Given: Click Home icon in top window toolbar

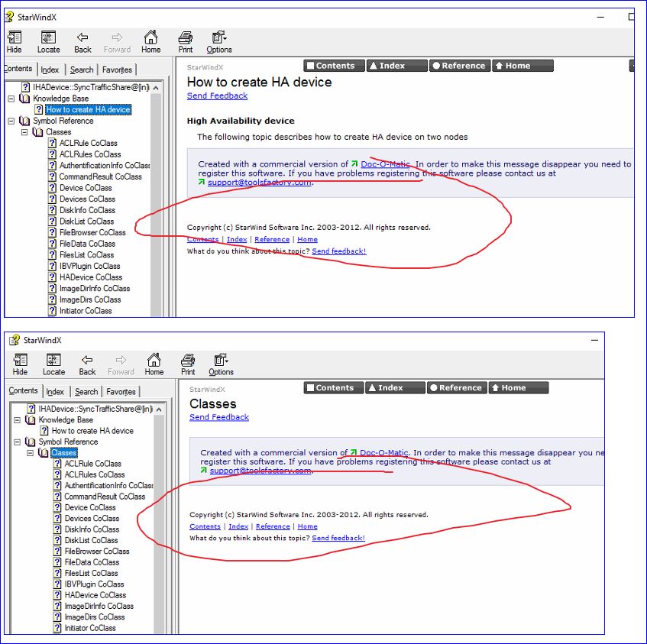Looking at the screenshot, I should [x=150, y=37].
